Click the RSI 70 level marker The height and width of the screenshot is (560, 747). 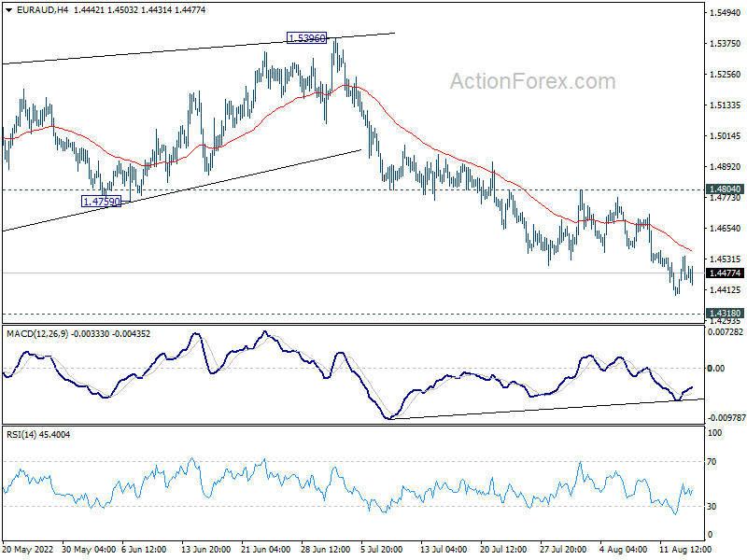[712, 461]
